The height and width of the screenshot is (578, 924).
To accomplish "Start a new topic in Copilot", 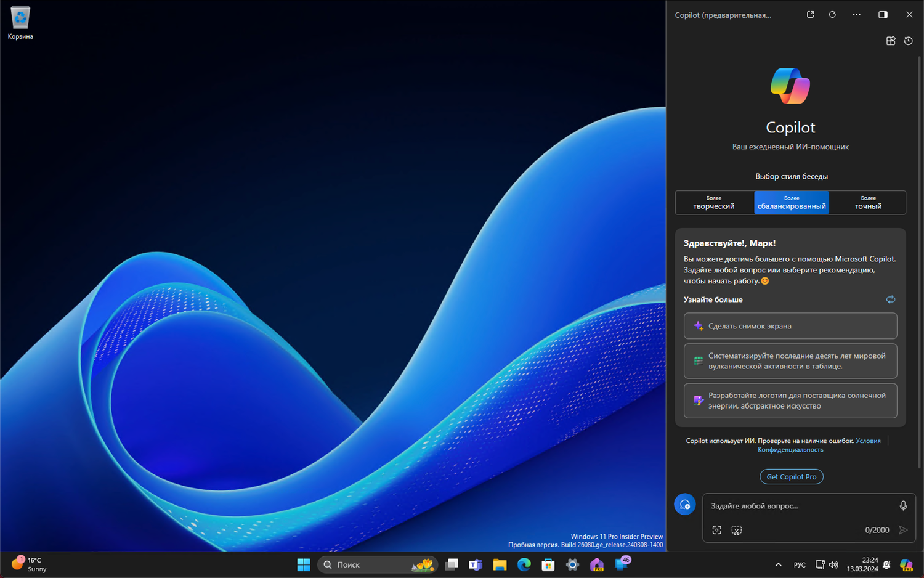I will pos(685,505).
